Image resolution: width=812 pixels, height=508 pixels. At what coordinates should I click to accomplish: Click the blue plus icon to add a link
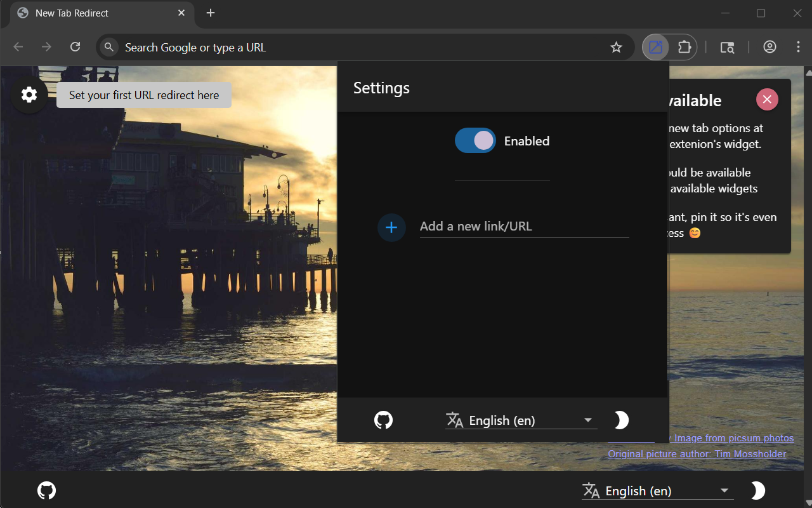click(x=391, y=227)
